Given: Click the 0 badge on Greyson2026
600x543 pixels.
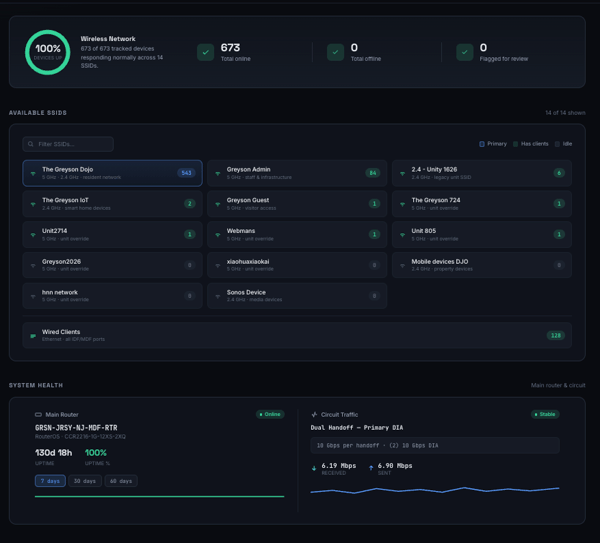Looking at the screenshot, I should pyautogui.click(x=189, y=265).
